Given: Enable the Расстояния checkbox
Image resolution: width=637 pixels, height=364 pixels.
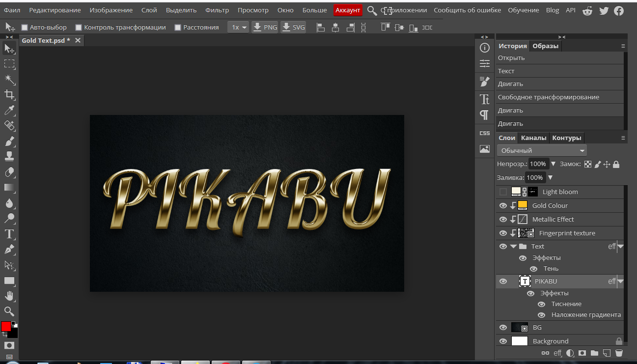Looking at the screenshot, I should pyautogui.click(x=178, y=28).
